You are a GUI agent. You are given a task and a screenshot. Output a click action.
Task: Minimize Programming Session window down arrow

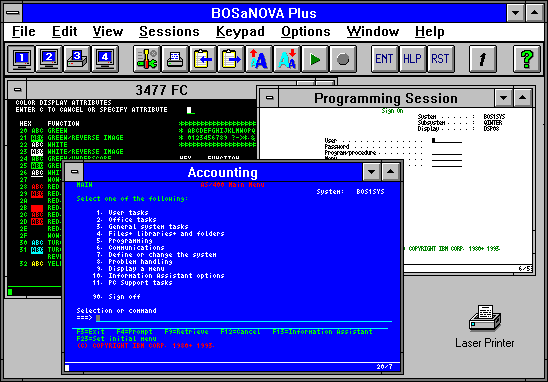[504, 98]
